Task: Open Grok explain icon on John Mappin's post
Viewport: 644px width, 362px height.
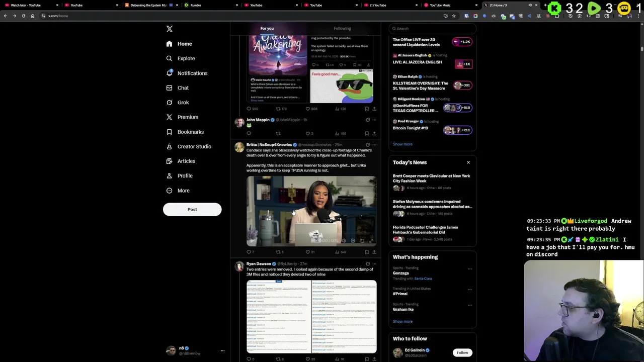Action: coord(367,120)
